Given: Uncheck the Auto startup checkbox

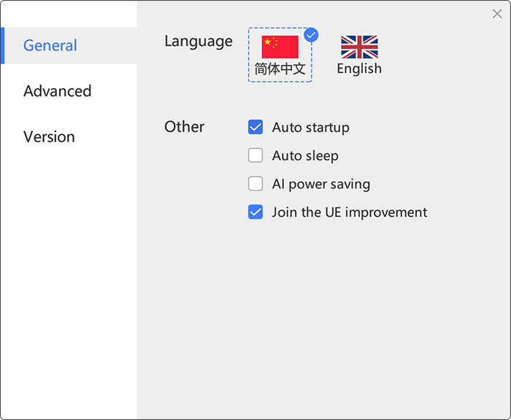Looking at the screenshot, I should (x=255, y=127).
